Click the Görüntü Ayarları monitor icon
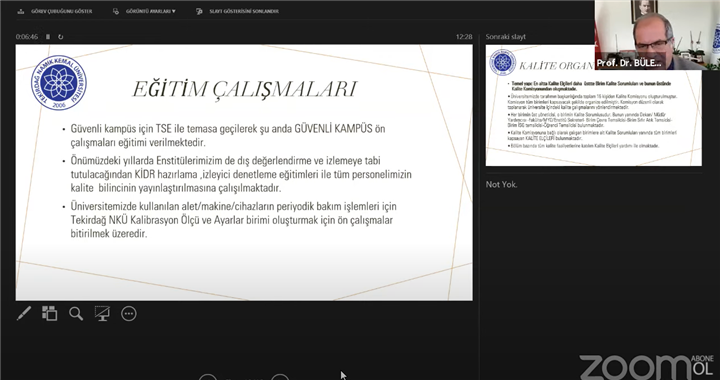The width and height of the screenshot is (720, 380). click(x=116, y=11)
